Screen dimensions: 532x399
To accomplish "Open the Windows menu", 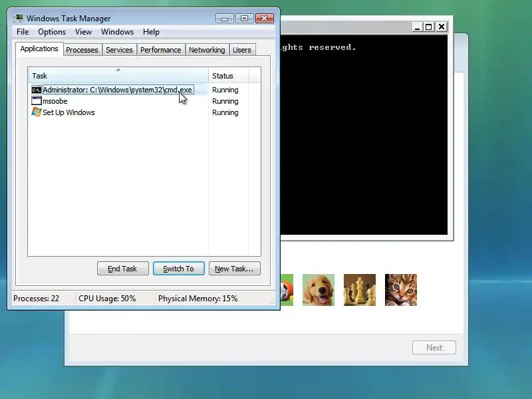I will (x=118, y=32).
